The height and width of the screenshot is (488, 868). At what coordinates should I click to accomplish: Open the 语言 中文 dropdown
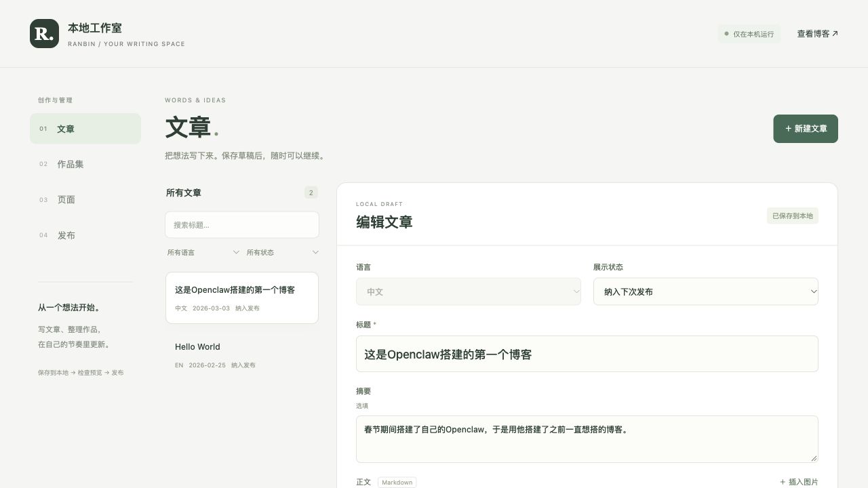[x=469, y=291]
